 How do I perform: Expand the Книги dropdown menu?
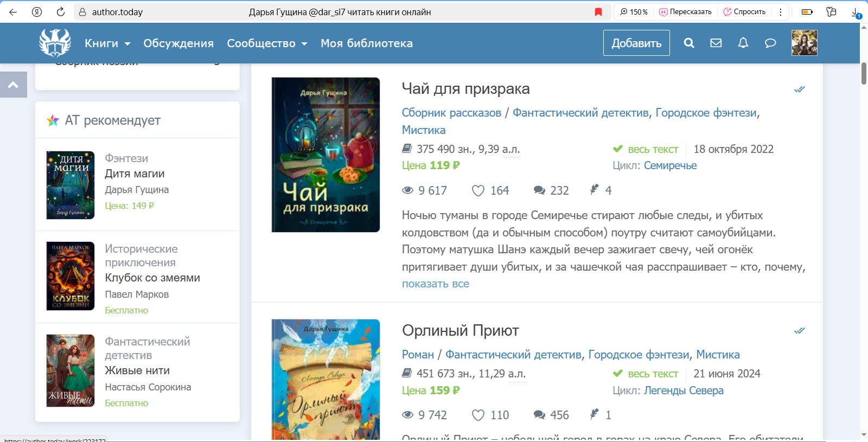(x=107, y=43)
